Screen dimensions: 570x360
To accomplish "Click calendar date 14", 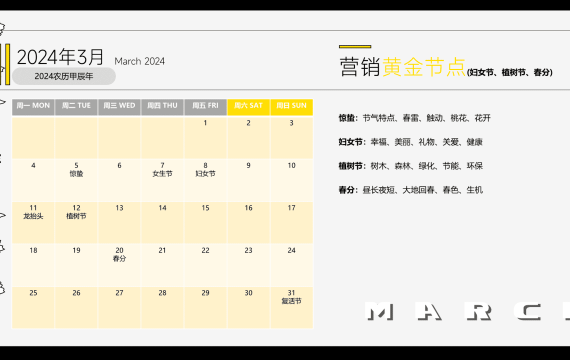I will point(162,208).
